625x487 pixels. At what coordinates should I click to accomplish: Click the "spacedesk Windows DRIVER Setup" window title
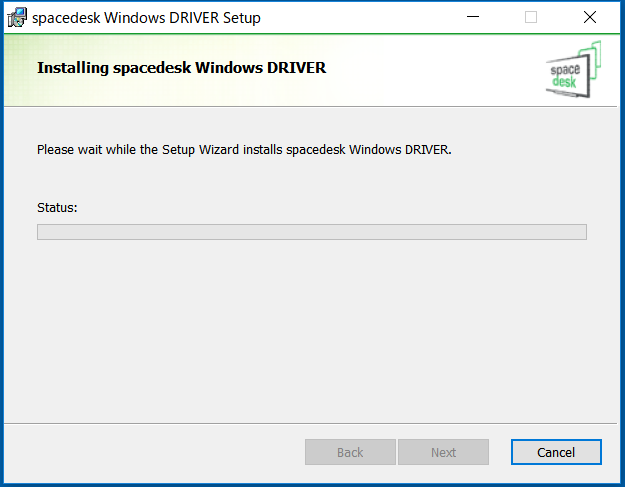(146, 18)
